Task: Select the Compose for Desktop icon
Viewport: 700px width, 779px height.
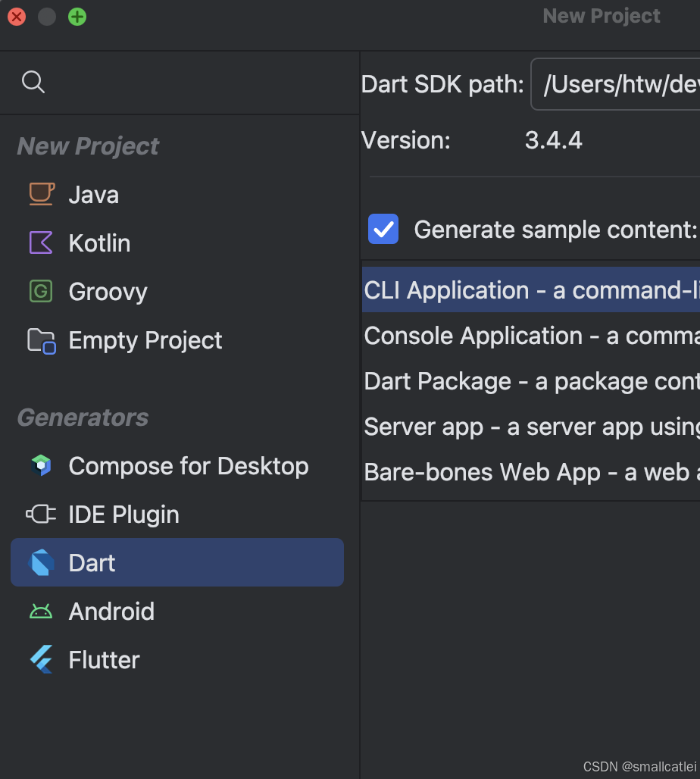Action: pyautogui.click(x=41, y=465)
